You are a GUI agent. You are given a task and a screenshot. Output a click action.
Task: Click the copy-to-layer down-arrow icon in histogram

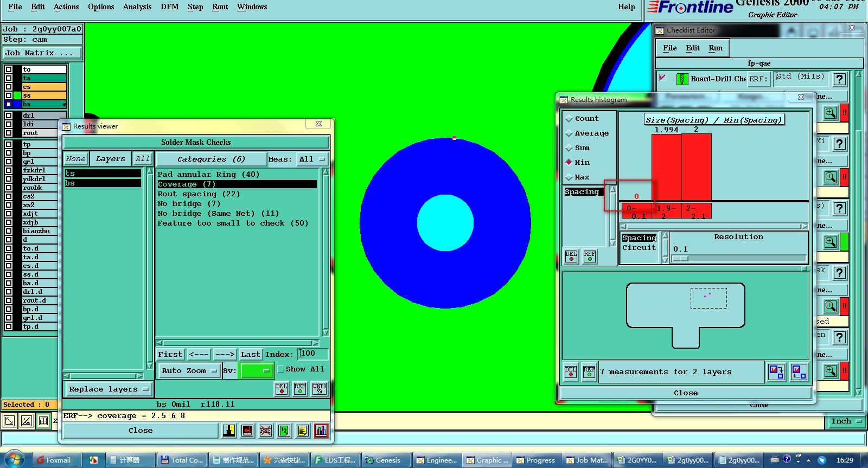tap(776, 371)
